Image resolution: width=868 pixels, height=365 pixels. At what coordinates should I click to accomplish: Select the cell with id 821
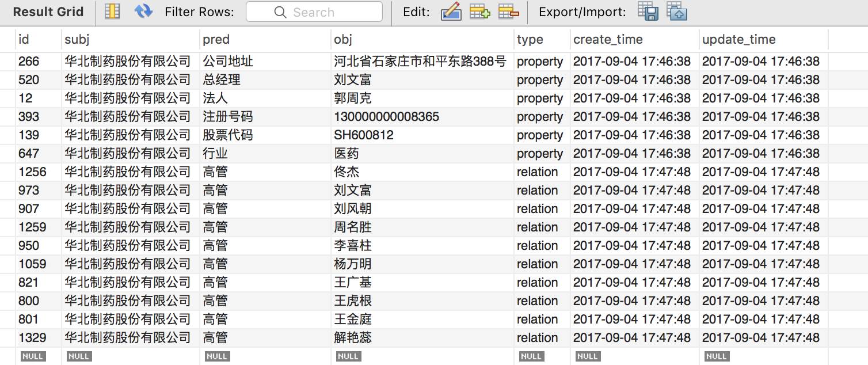[38, 283]
